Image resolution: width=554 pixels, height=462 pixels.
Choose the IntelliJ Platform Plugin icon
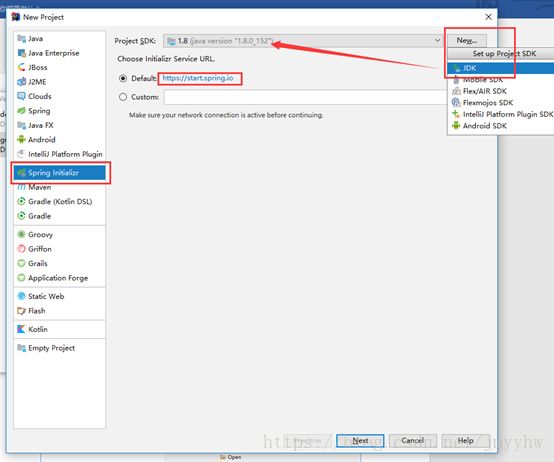(x=22, y=154)
